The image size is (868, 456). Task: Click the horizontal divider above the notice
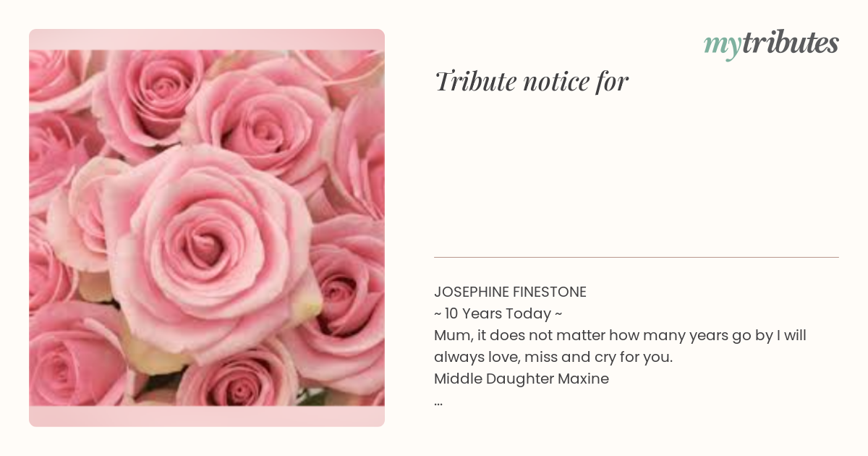(x=637, y=257)
